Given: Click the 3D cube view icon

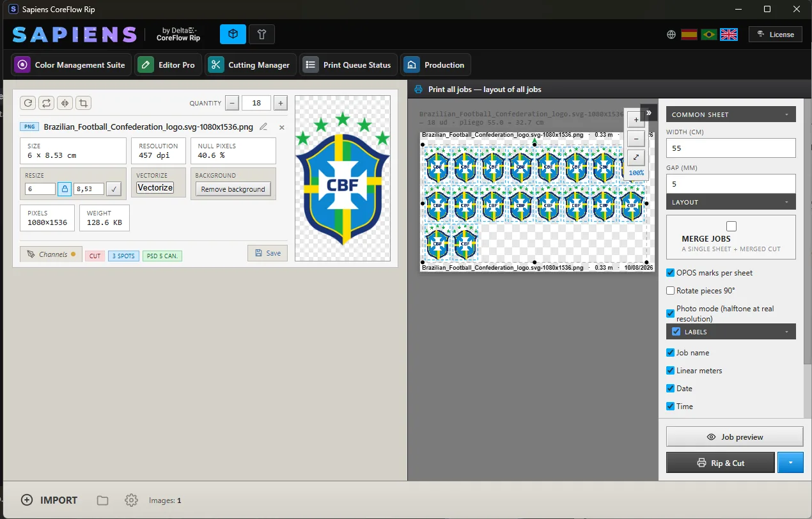Looking at the screenshot, I should [233, 34].
